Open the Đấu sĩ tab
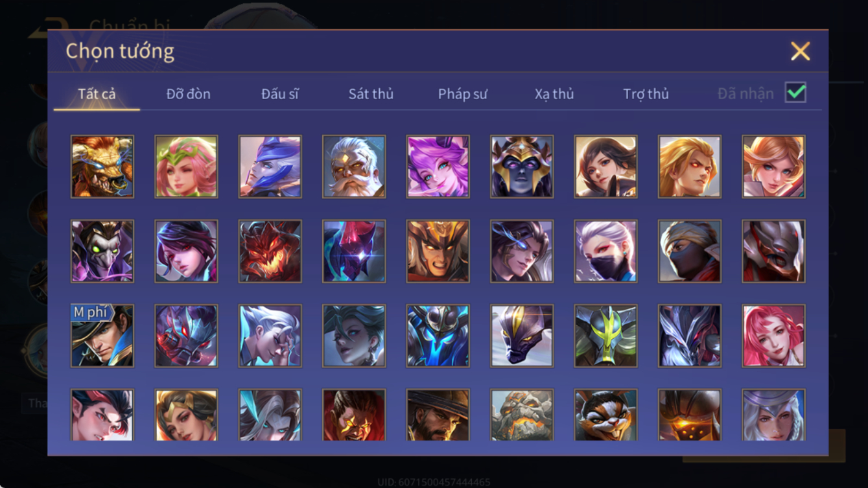868x488 pixels. tap(280, 94)
